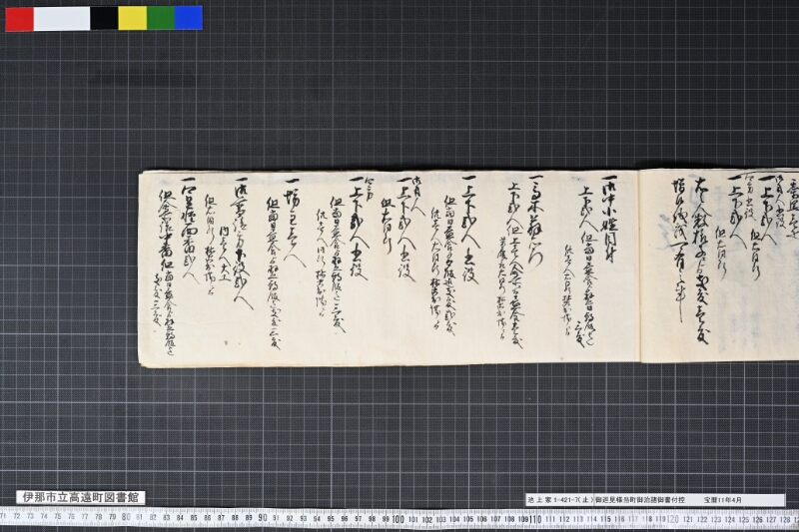The width and height of the screenshot is (799, 532).
Task: Click the seam joining the two manuscript sheets
Action: point(639,266)
